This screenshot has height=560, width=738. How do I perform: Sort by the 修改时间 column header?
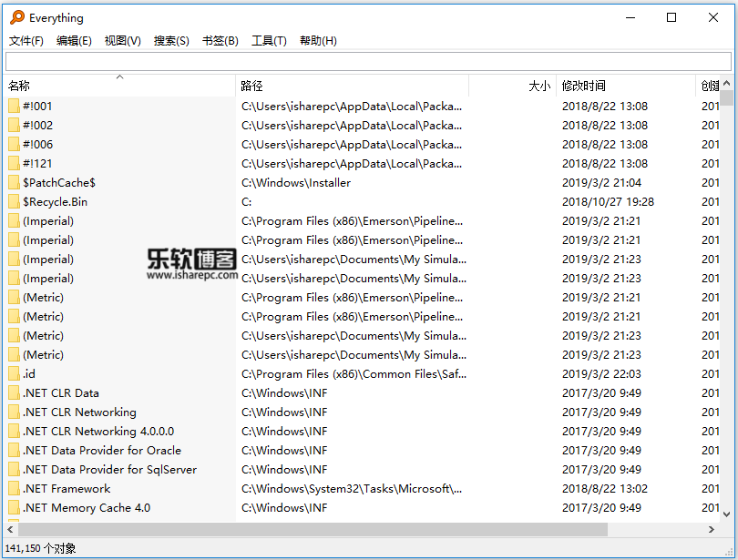[x=626, y=86]
